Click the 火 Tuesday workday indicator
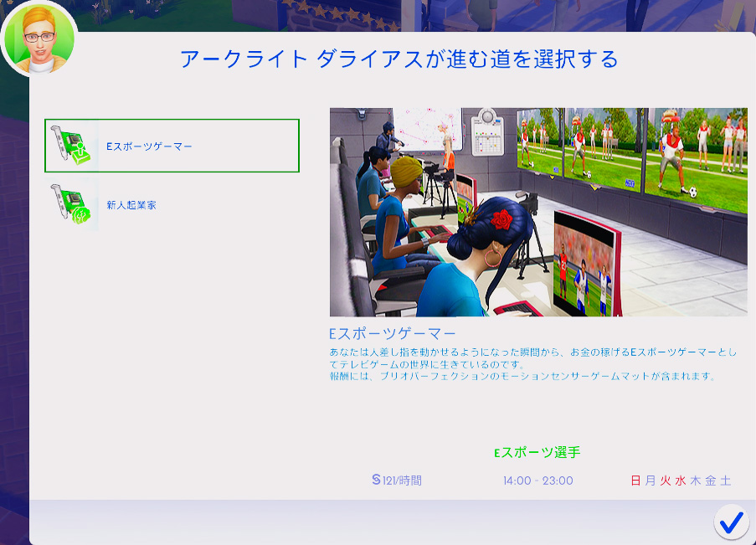 point(666,481)
